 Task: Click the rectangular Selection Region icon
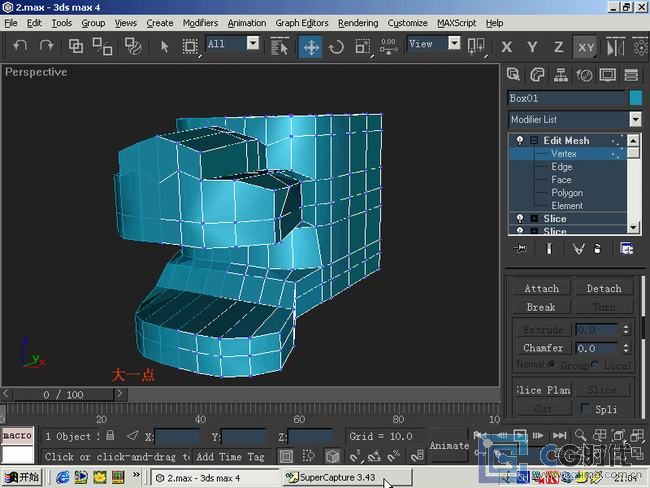(x=190, y=46)
